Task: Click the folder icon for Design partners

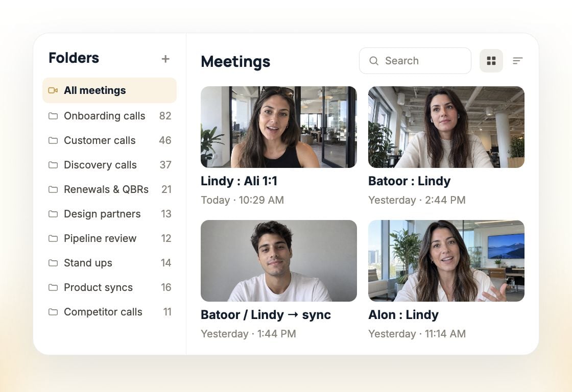Action: 53,214
